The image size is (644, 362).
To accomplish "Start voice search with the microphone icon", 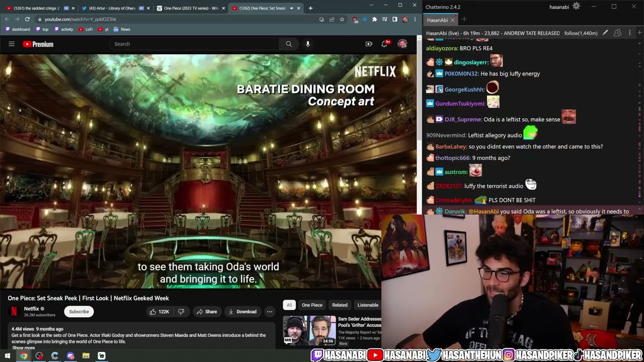I will pos(307,44).
